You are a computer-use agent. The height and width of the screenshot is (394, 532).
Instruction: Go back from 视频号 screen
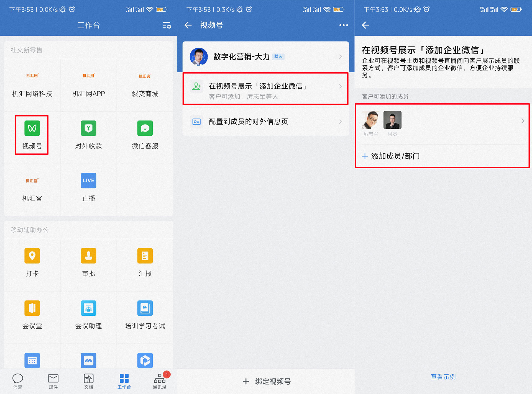click(x=188, y=25)
